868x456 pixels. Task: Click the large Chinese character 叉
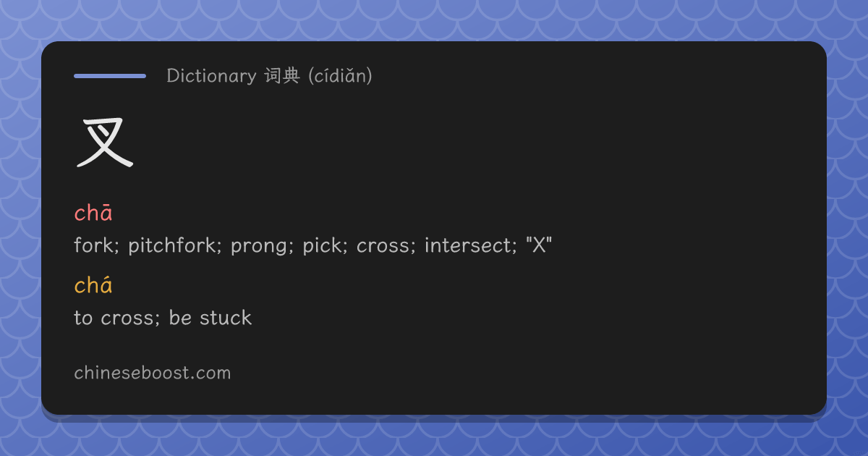tap(105, 143)
